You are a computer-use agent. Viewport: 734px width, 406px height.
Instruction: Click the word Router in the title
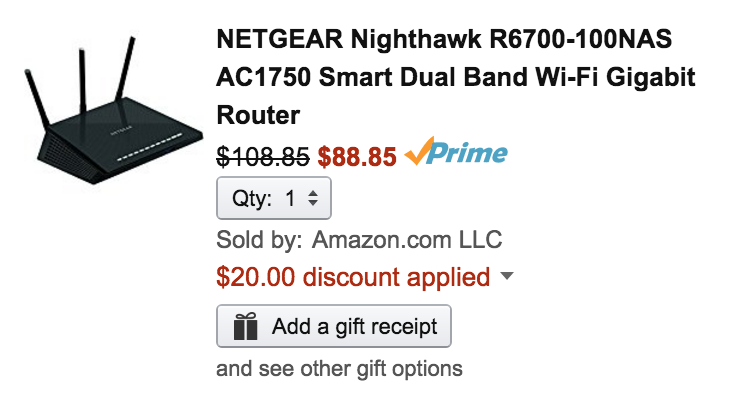click(258, 115)
